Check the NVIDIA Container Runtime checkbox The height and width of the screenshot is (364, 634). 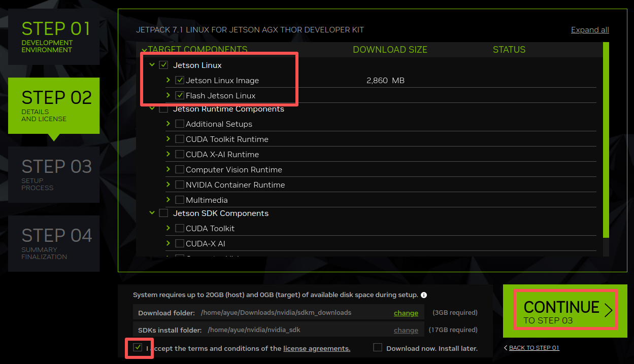point(180,185)
